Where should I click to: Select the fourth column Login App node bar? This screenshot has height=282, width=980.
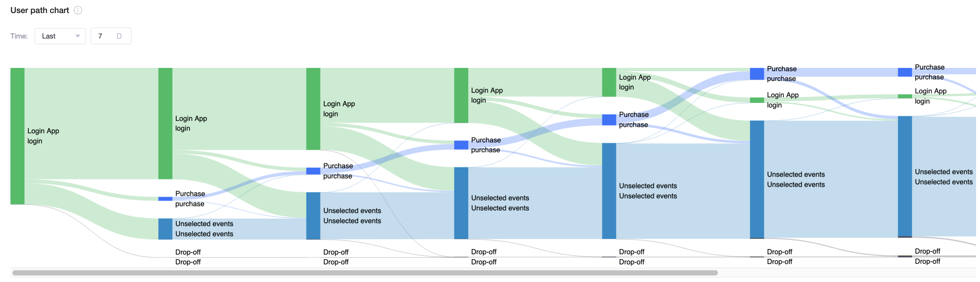click(x=461, y=95)
